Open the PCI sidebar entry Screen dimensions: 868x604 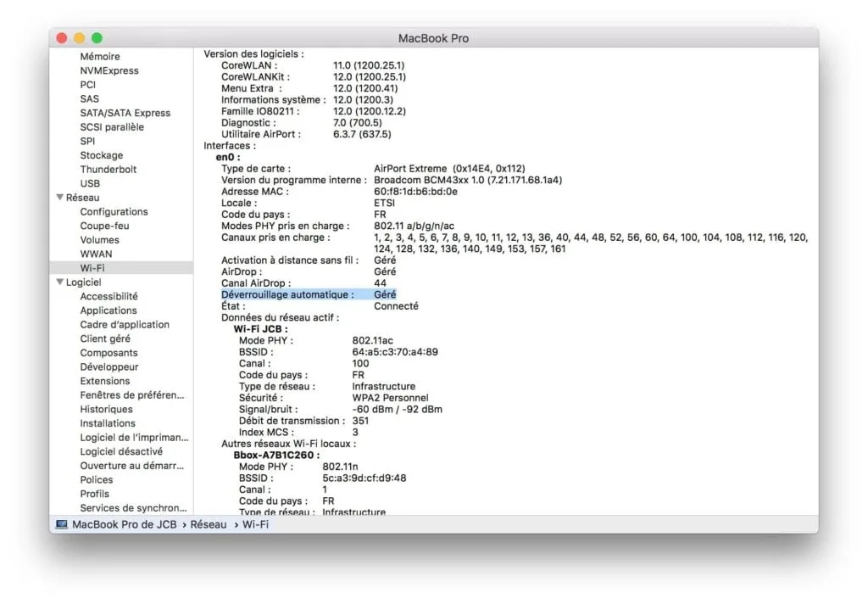coord(87,85)
